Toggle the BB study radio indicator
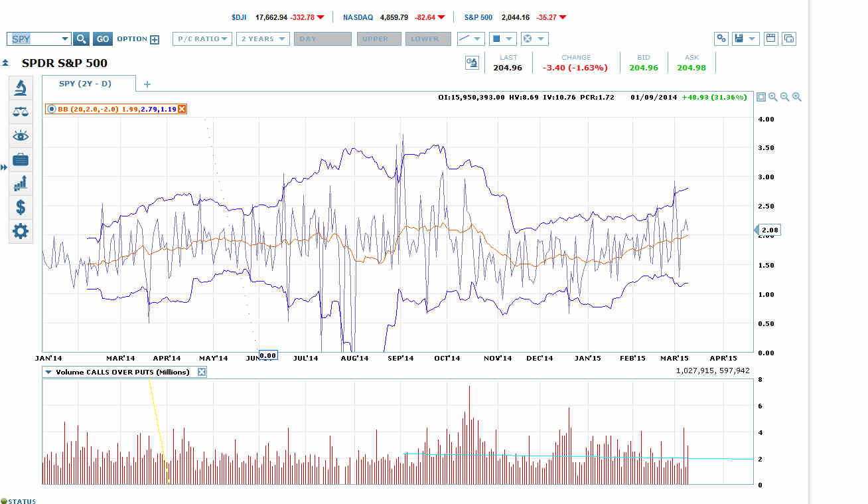Screen dimensions: 868x504 (x=51, y=109)
